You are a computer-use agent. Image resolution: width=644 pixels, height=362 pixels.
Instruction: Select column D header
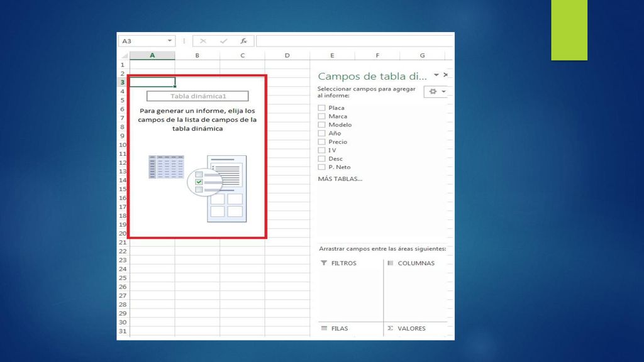point(287,55)
